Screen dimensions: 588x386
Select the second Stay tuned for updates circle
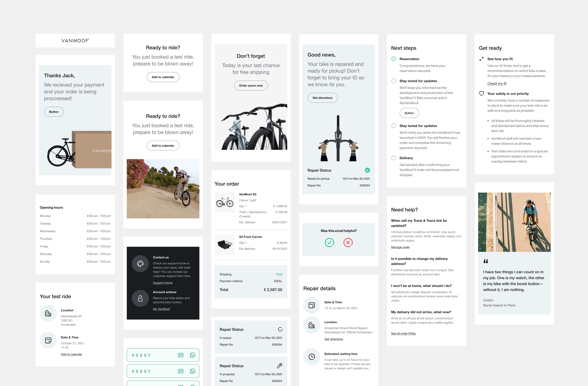click(394, 126)
